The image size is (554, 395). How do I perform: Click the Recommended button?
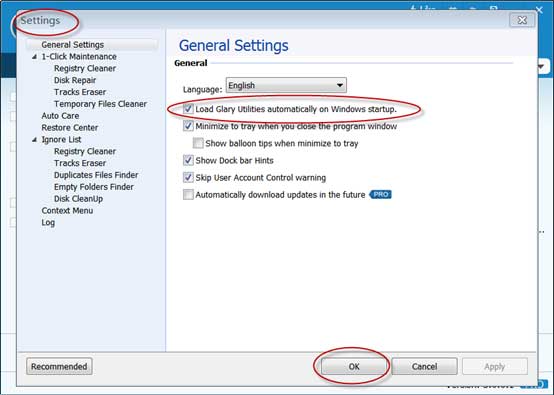[59, 366]
